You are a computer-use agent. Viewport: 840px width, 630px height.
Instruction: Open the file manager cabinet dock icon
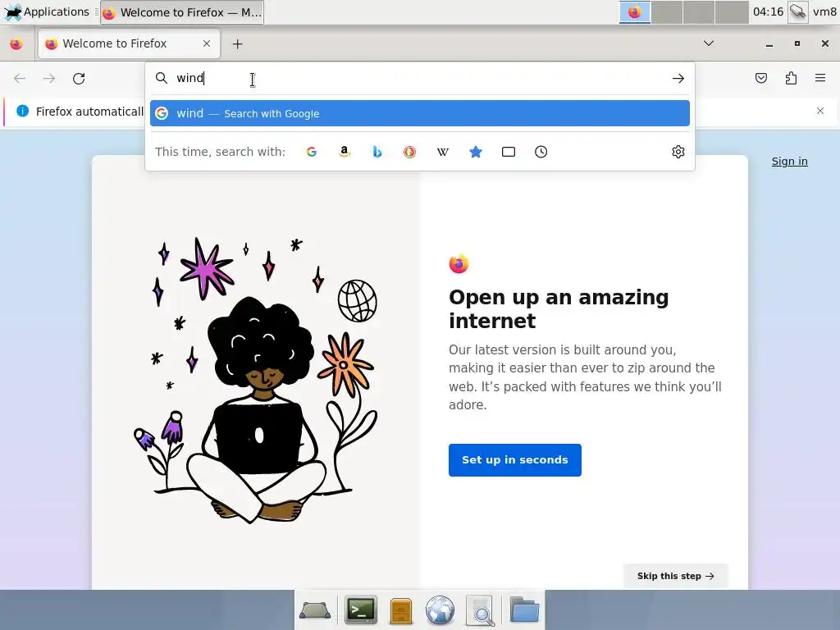(400, 611)
